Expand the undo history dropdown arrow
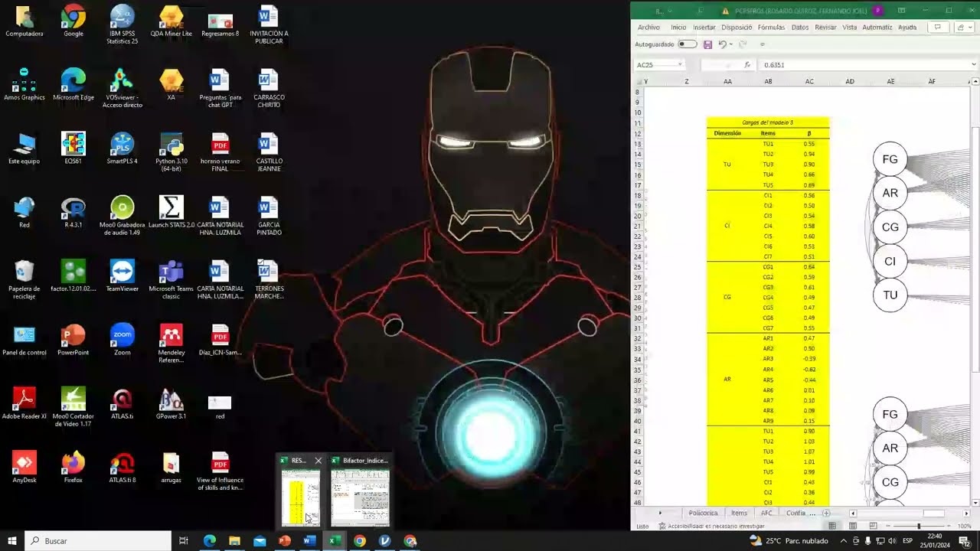 (x=730, y=44)
